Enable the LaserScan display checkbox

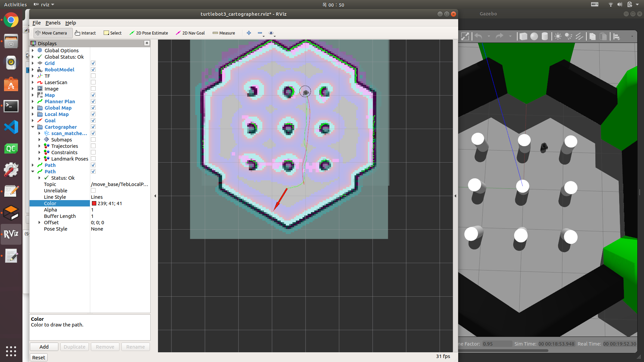tap(93, 82)
